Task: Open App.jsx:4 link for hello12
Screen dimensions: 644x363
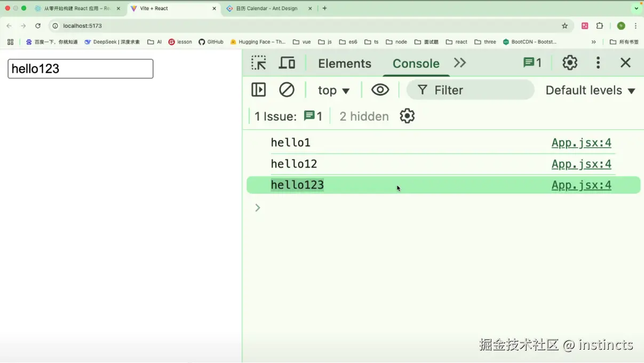Action: tap(582, 164)
